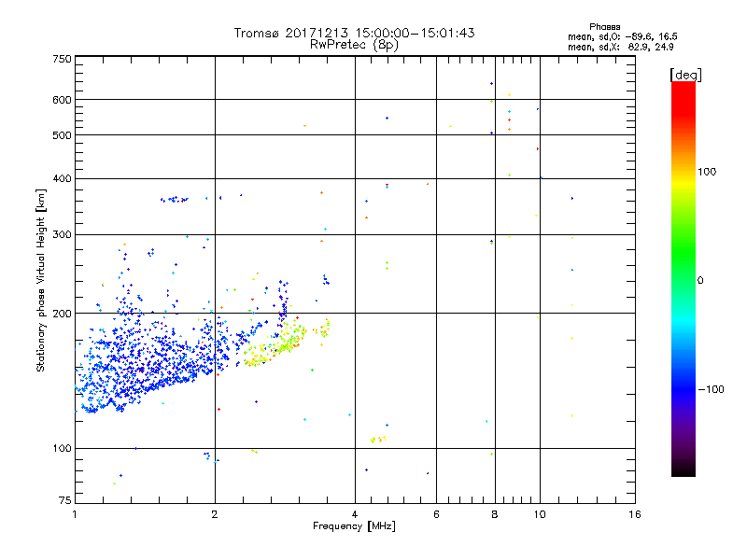The height and width of the screenshot is (560, 747).
Task: Click the x-axis tick label '4'
Action: [x=355, y=515]
